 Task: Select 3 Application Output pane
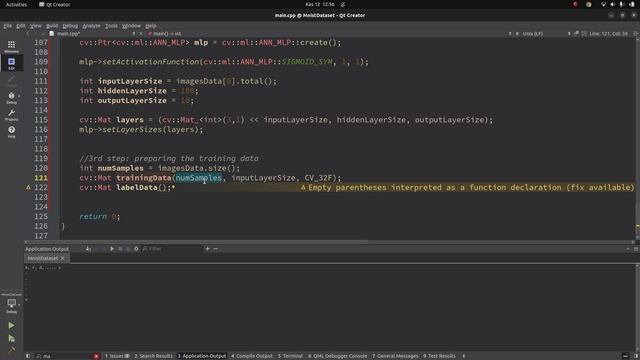point(202,356)
